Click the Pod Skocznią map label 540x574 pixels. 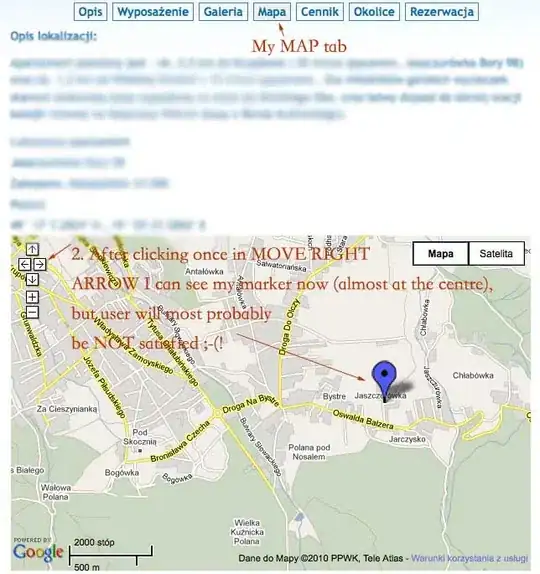click(140, 437)
